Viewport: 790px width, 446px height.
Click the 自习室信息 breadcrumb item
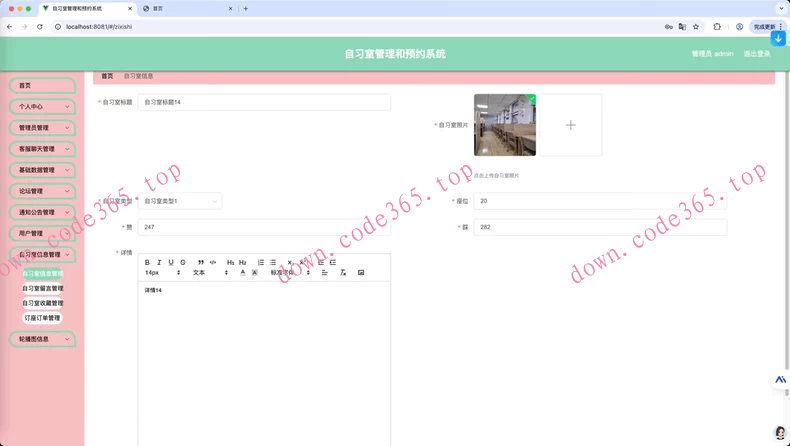click(139, 76)
